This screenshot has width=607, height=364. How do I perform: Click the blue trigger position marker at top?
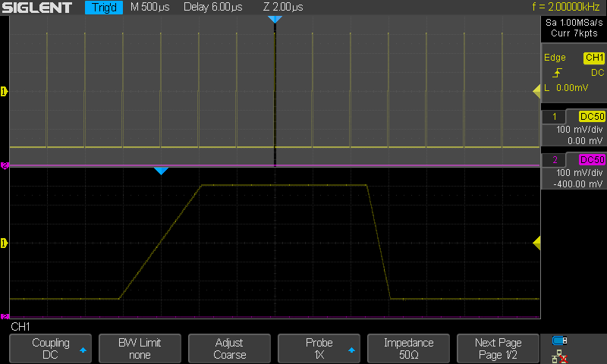click(275, 20)
